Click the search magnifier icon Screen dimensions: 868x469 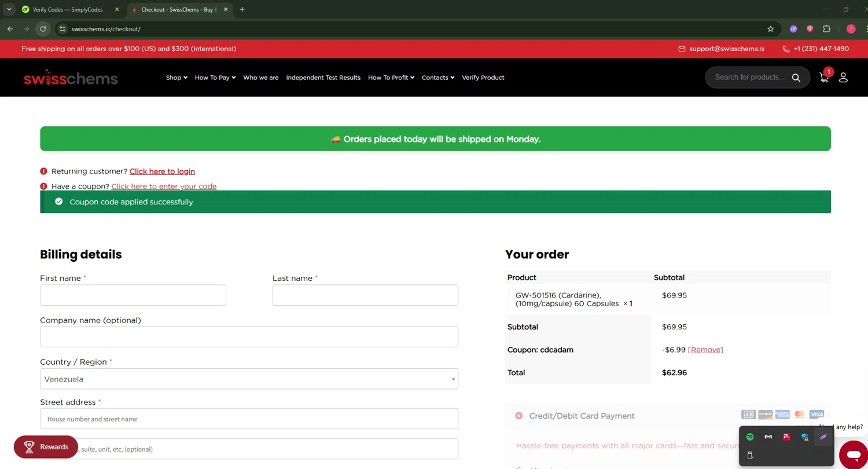click(x=796, y=78)
